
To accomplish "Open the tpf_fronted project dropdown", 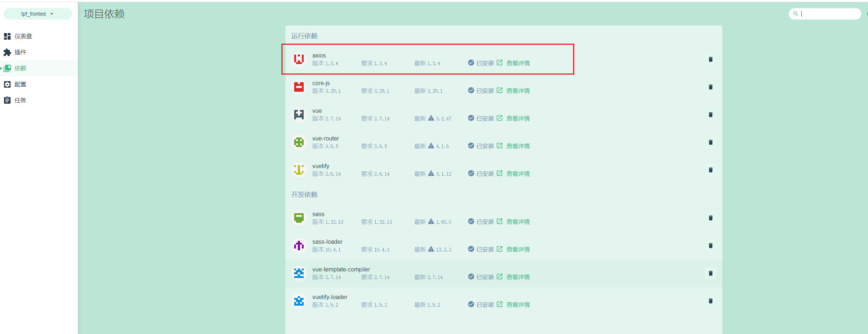I will click(x=38, y=14).
